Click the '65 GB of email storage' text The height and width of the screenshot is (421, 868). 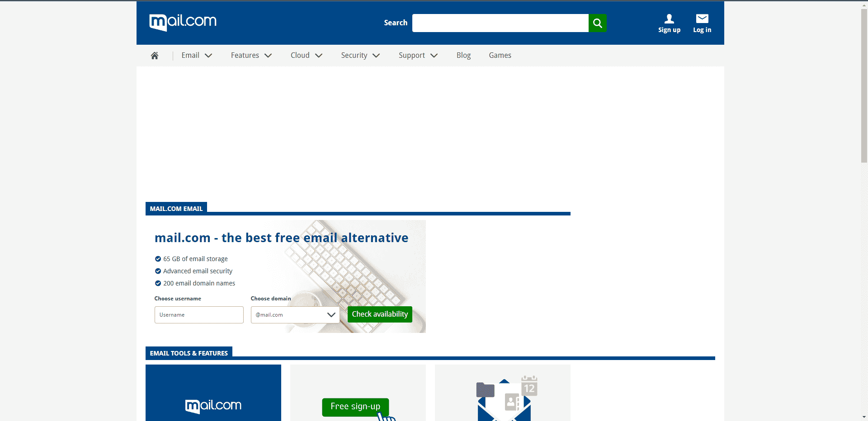195,259
